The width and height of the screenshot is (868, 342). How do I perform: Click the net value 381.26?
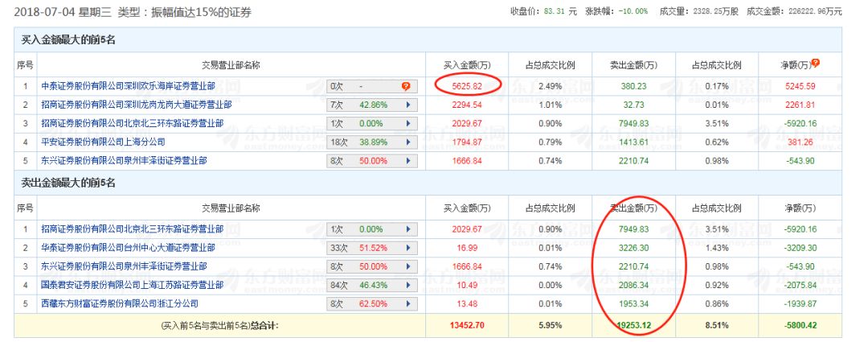click(800, 142)
